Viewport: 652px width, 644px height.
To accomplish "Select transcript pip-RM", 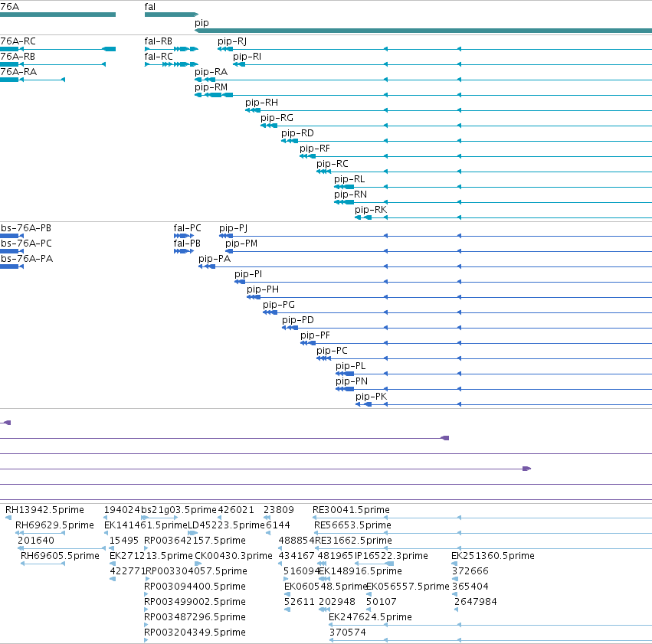I will (211, 87).
